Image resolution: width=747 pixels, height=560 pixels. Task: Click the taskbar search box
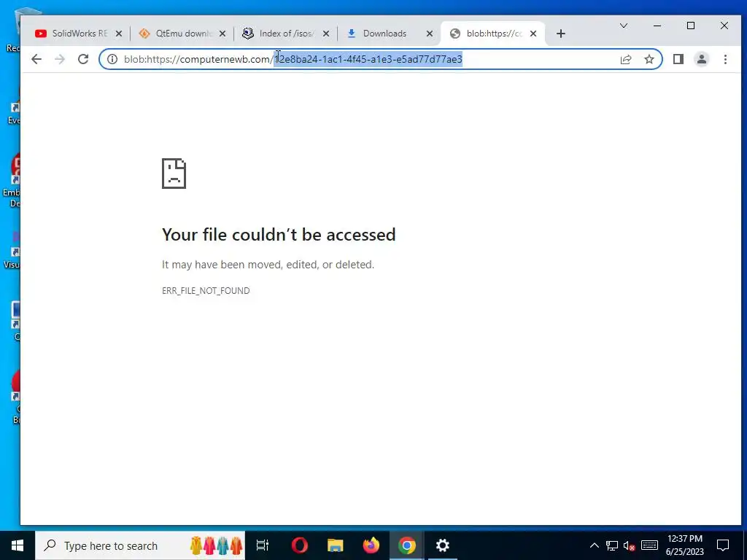pyautogui.click(x=140, y=545)
